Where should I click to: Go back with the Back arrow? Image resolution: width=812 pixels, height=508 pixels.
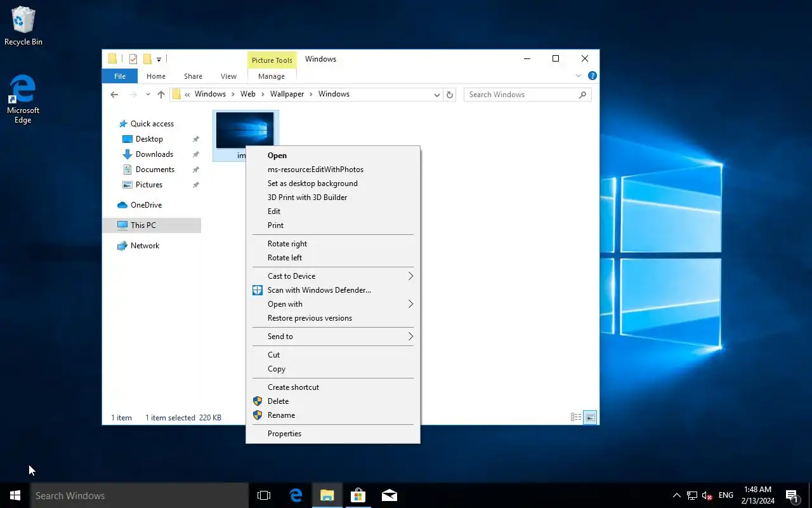(x=114, y=95)
